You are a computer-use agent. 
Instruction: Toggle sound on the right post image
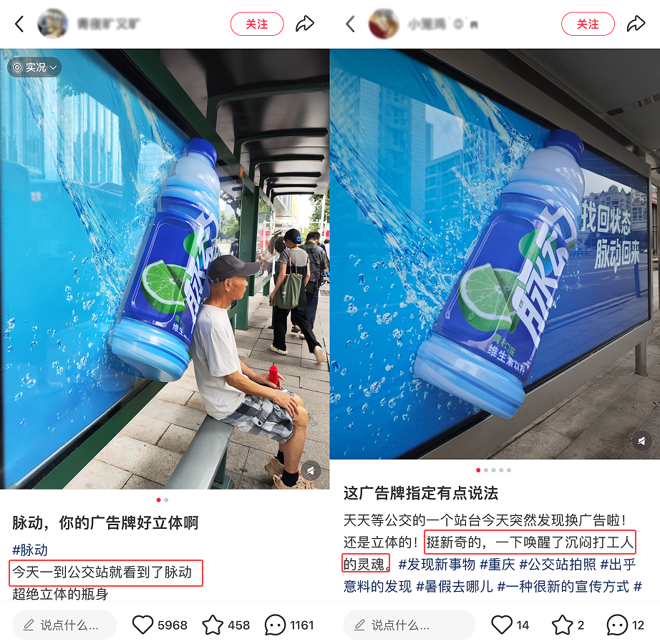[x=641, y=441]
